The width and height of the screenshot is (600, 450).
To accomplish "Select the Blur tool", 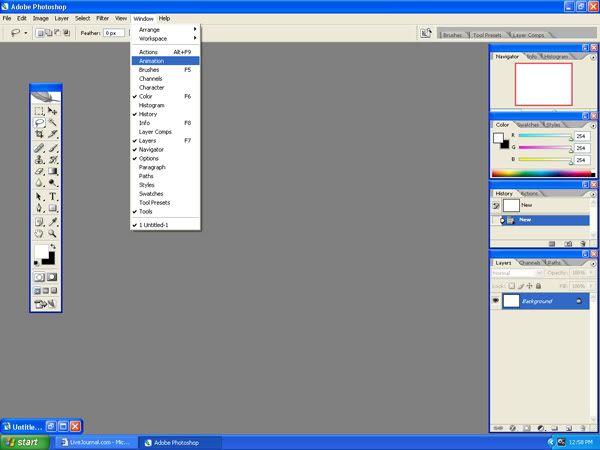I will 39,183.
